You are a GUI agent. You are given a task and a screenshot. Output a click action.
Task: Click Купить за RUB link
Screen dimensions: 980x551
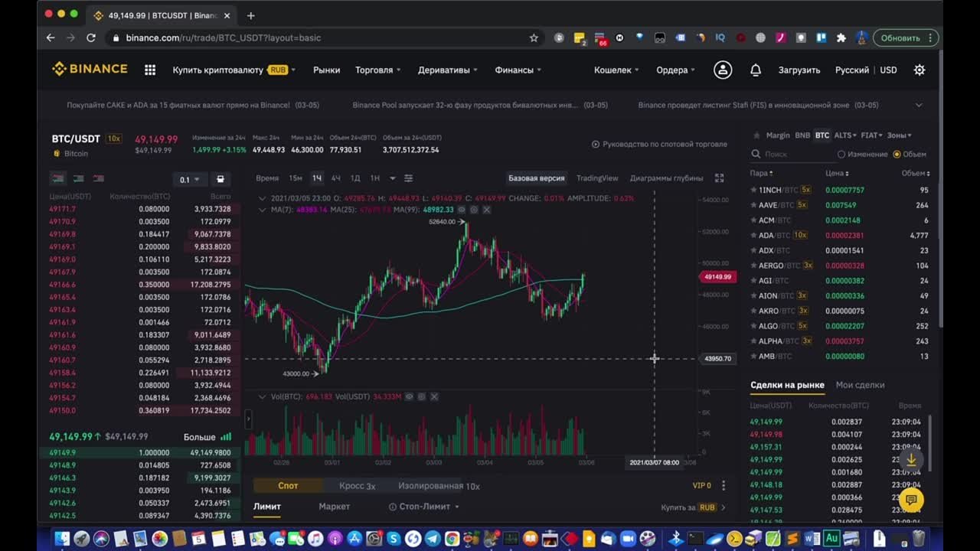tap(693, 507)
